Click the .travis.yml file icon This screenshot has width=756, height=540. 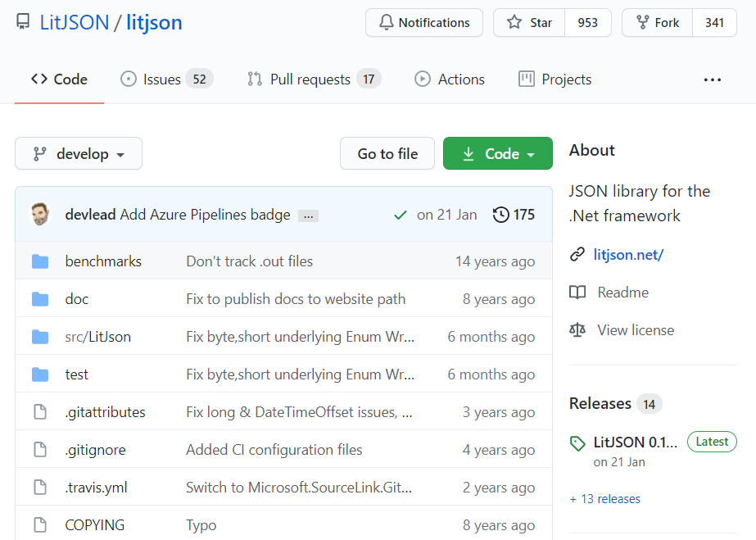click(x=40, y=487)
